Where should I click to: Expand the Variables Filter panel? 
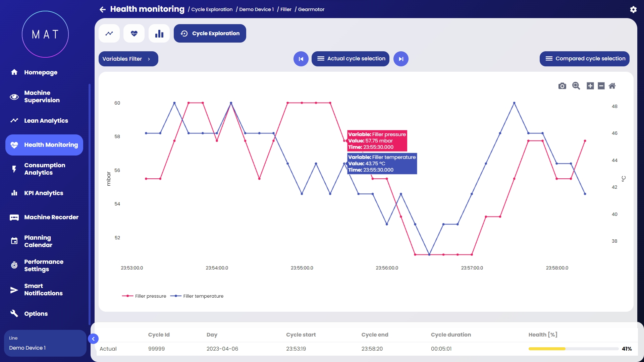pos(128,59)
